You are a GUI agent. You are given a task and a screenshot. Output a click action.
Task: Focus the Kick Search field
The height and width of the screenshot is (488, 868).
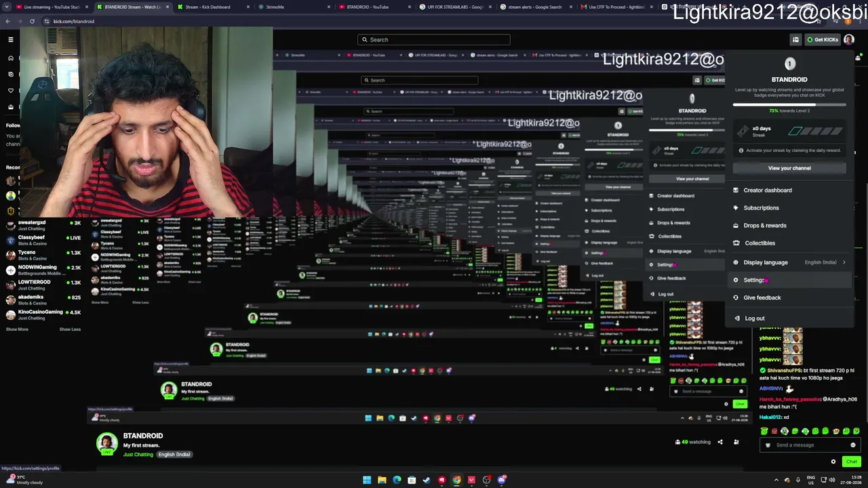(434, 39)
